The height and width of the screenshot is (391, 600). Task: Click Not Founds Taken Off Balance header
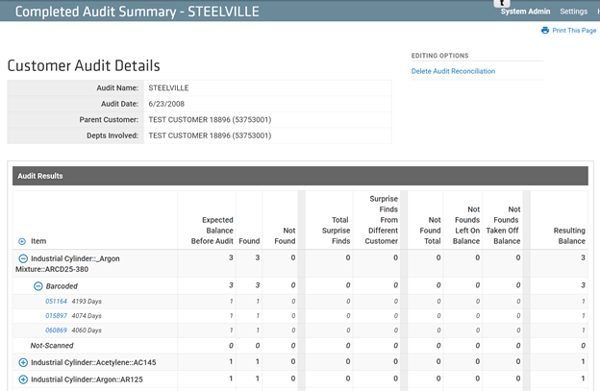click(x=503, y=225)
